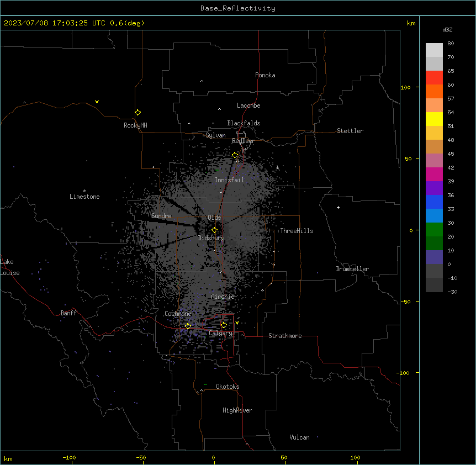The height and width of the screenshot is (465, 476).
Task: Click the asterisk marker above Limestone
Action: click(84, 191)
